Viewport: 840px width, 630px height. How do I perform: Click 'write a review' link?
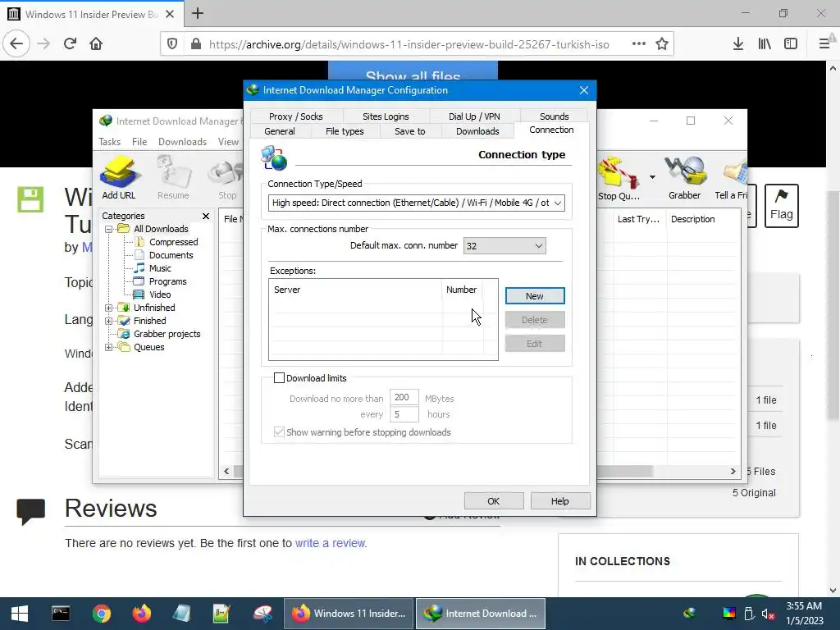click(330, 543)
